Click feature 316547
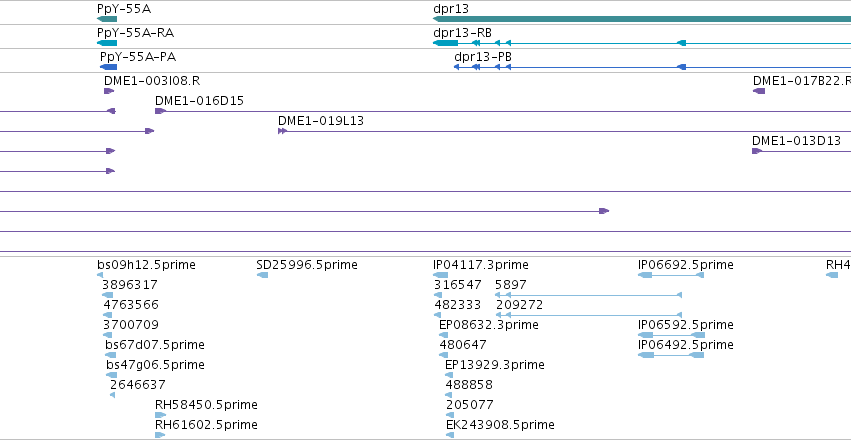This screenshot has height=440, width=851. 458,285
